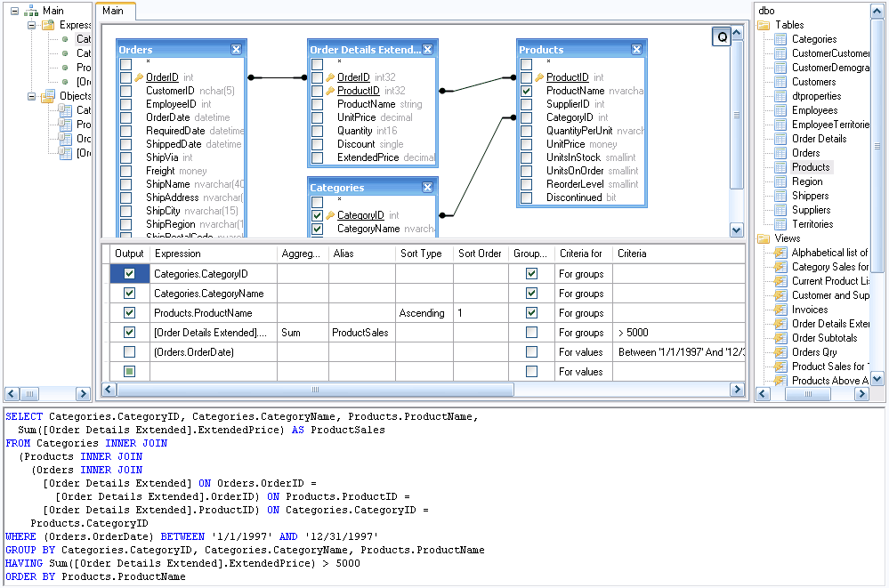889x588 pixels.
Task: Click the ProductSales alias cell
Action: pos(361,333)
